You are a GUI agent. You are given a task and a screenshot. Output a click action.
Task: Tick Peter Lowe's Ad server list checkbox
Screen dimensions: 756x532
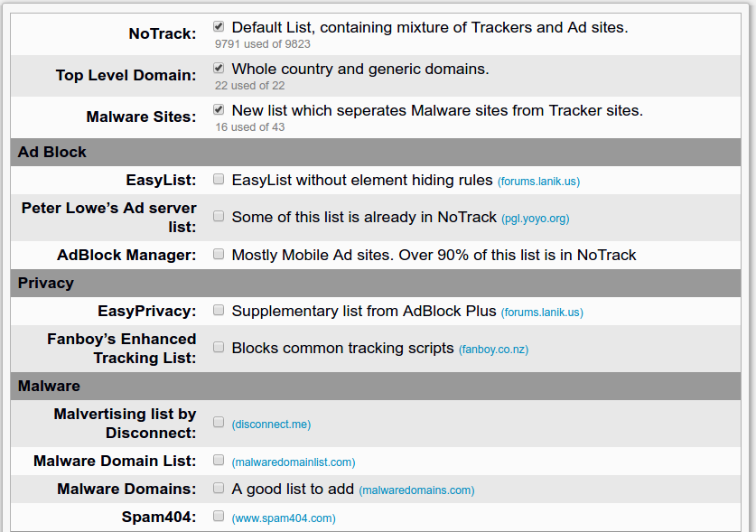click(x=219, y=216)
